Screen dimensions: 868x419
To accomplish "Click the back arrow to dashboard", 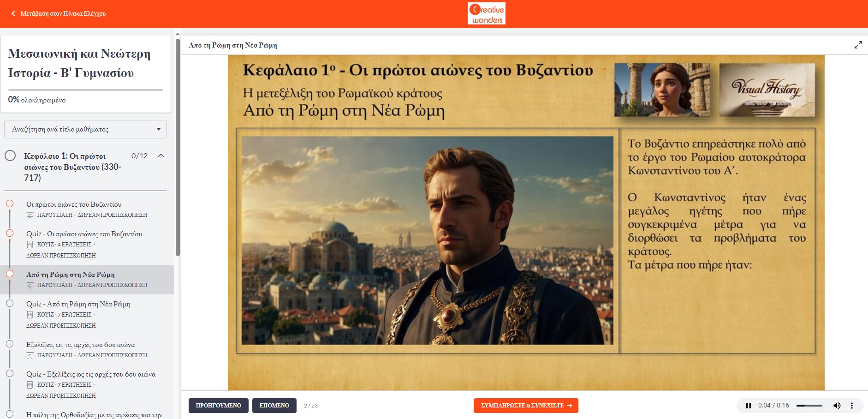I will pos(13,13).
